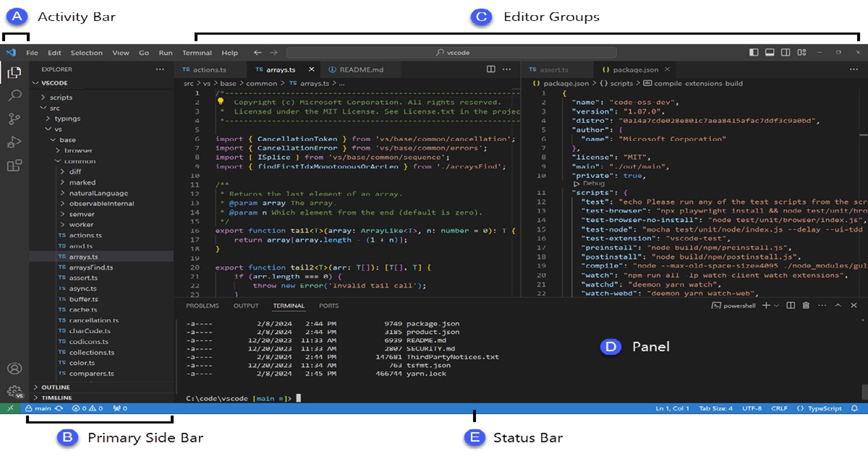Open the Source Control view

14,119
